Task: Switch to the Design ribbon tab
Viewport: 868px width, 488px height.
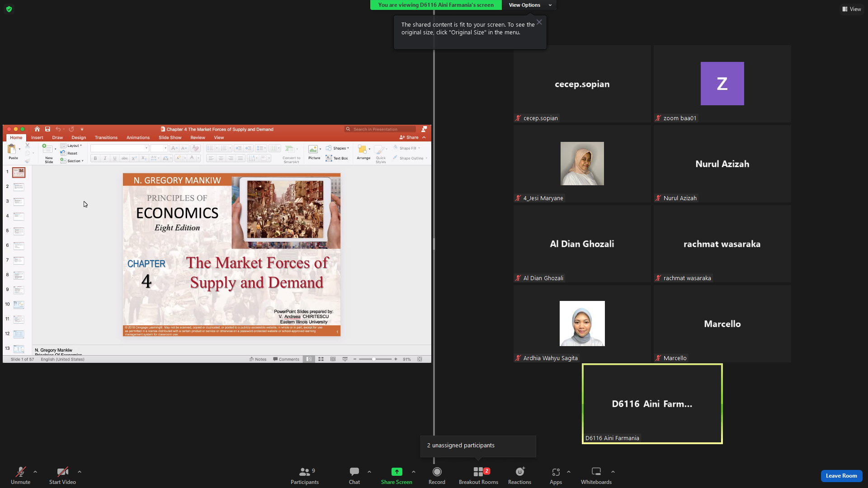Action: click(79, 137)
